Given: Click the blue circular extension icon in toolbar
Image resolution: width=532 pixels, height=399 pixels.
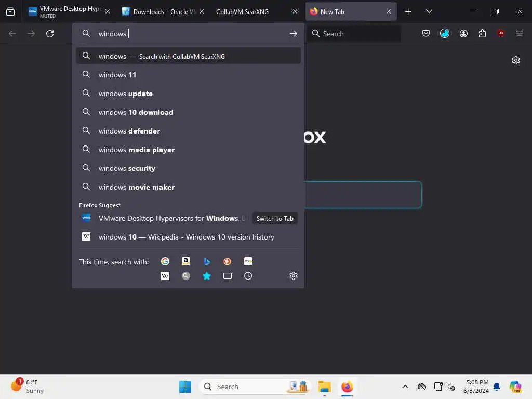Looking at the screenshot, I should click(445, 33).
